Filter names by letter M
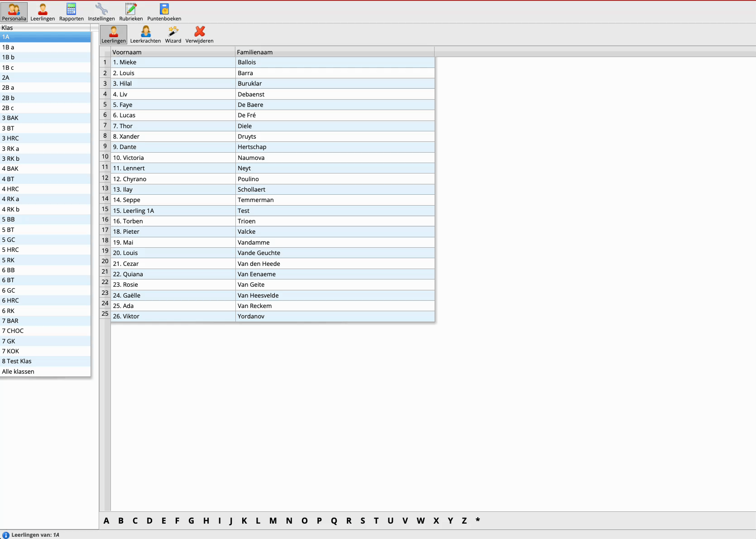This screenshot has width=756, height=539. [x=273, y=521]
